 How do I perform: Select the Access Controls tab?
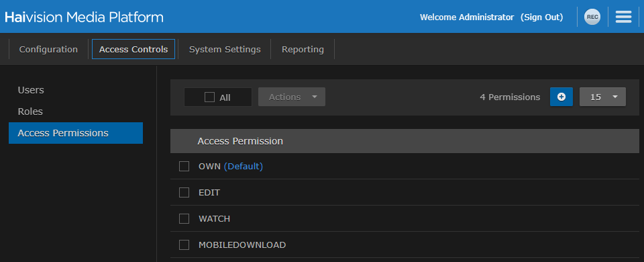[x=133, y=49]
